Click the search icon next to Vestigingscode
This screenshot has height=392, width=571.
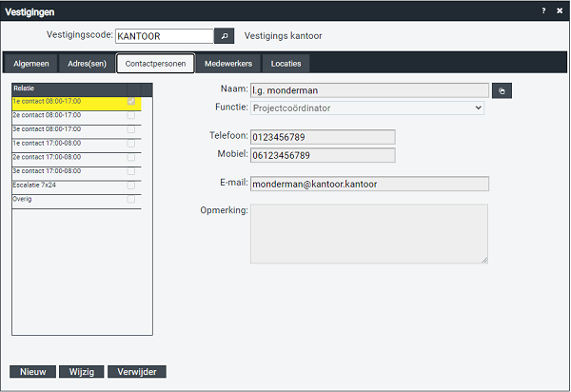click(x=224, y=36)
